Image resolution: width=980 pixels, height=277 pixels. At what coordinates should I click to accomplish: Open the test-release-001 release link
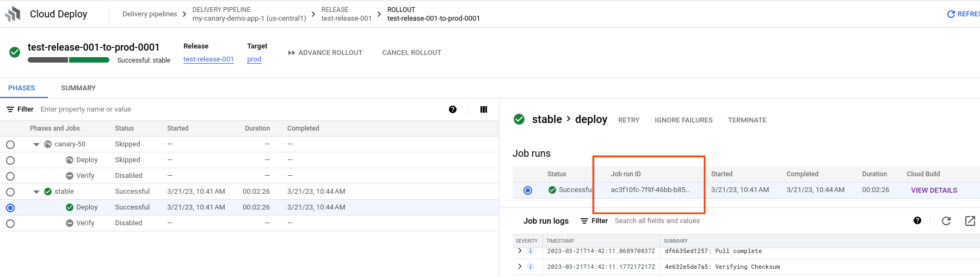pos(208,59)
